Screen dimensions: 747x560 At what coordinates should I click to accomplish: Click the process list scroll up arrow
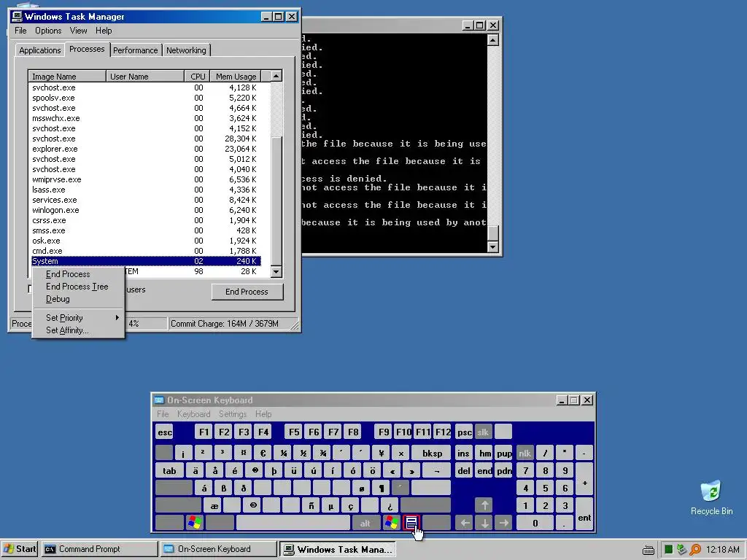tap(276, 76)
